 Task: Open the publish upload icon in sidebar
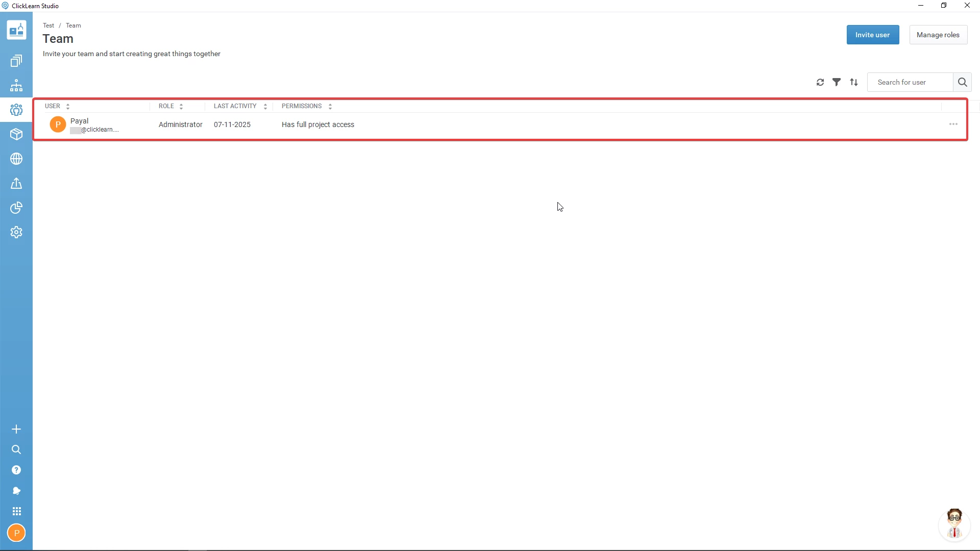point(16,183)
